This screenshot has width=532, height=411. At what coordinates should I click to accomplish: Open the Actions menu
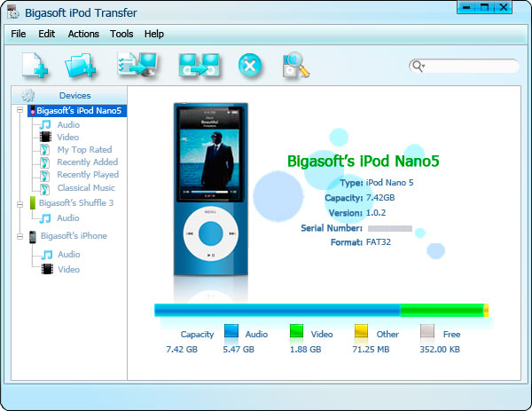click(x=83, y=34)
